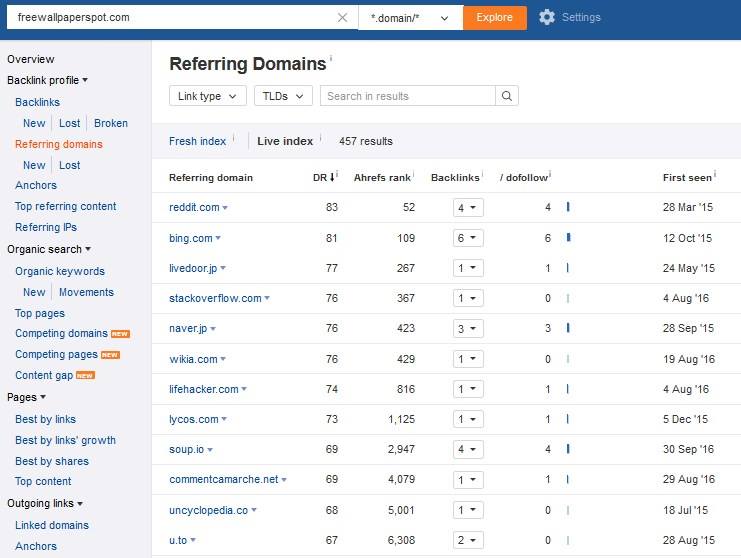Click info icon beside Ahrefs rank header

(414, 175)
